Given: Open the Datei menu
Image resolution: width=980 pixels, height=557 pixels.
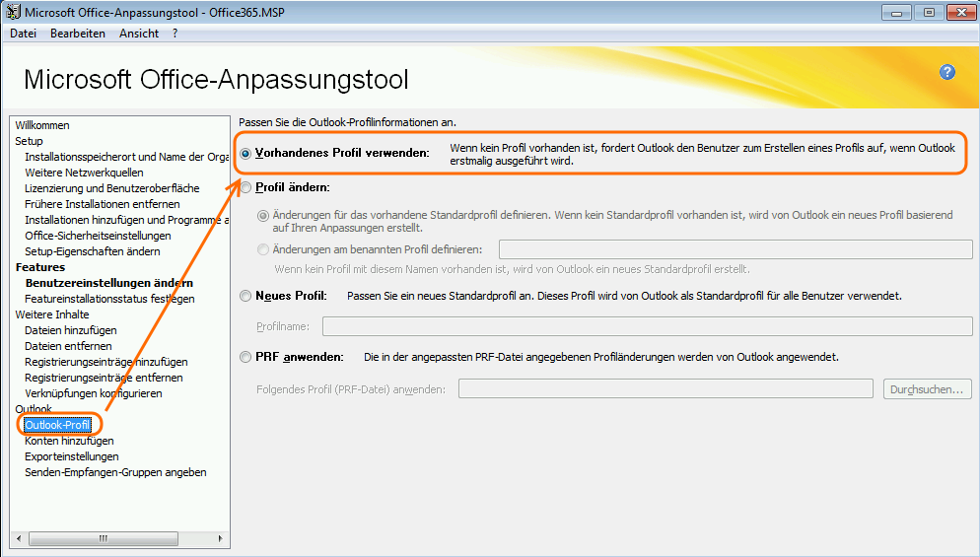Looking at the screenshot, I should click(x=23, y=33).
